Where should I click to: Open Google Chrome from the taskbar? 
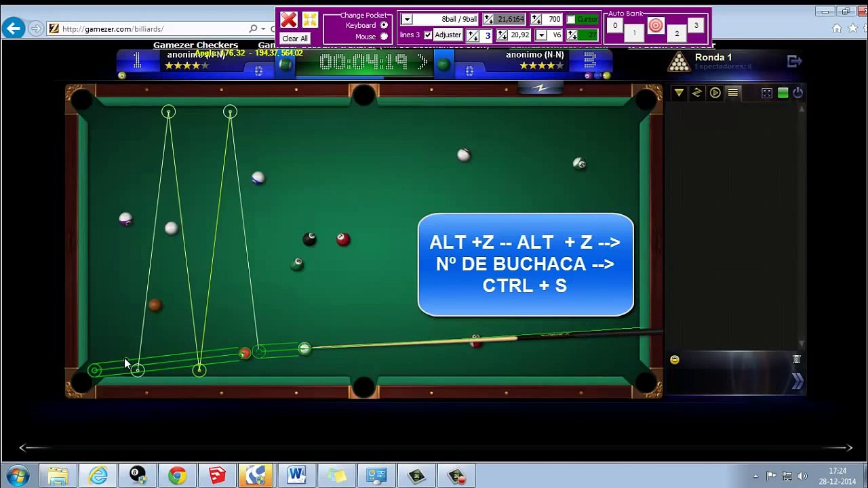pyautogui.click(x=178, y=476)
